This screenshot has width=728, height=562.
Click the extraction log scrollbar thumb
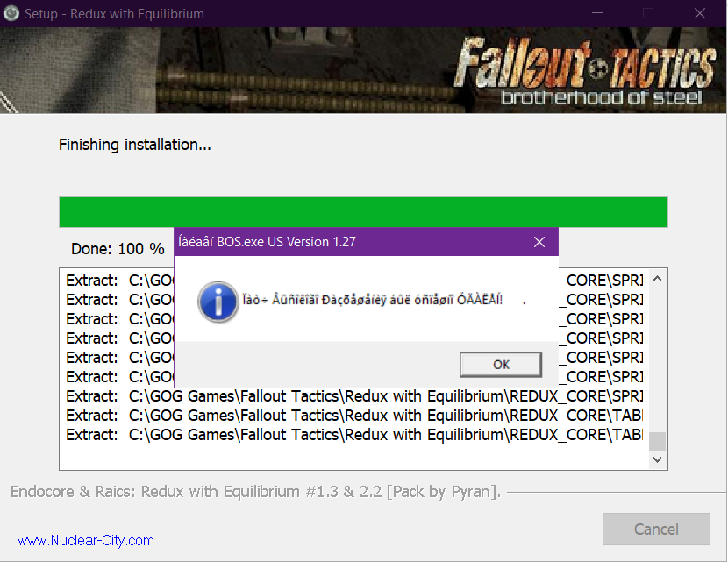[x=657, y=441]
